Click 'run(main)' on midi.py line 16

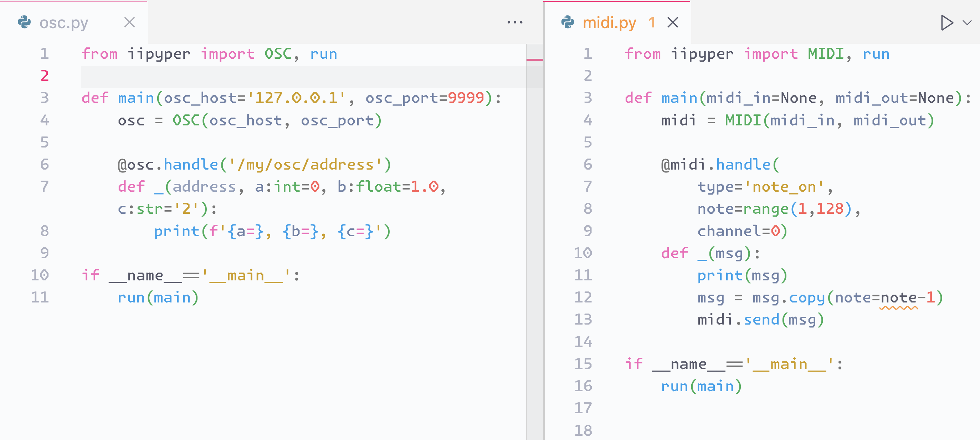(x=702, y=387)
